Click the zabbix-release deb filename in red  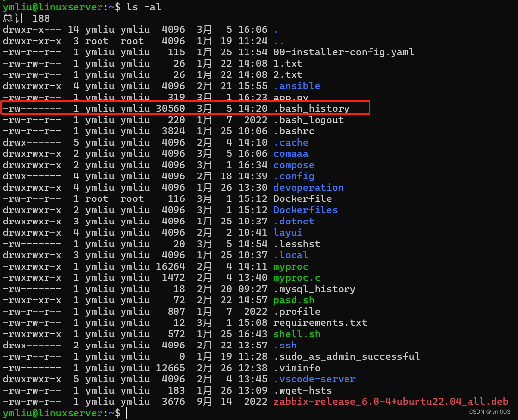coord(391,401)
